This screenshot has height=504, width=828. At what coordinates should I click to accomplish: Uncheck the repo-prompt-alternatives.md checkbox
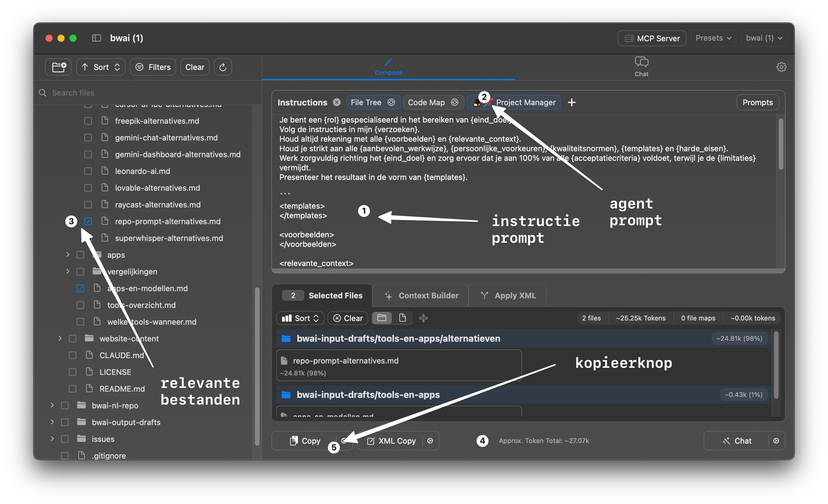(x=88, y=221)
